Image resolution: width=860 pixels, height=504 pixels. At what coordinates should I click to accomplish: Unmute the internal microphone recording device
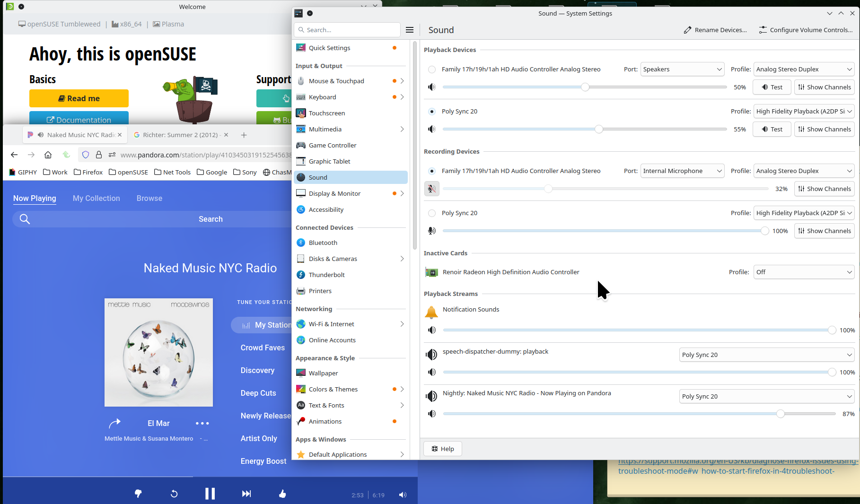tap(431, 189)
